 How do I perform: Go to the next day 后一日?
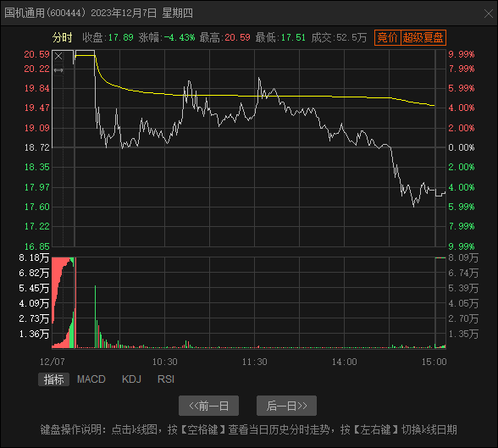click(x=286, y=406)
